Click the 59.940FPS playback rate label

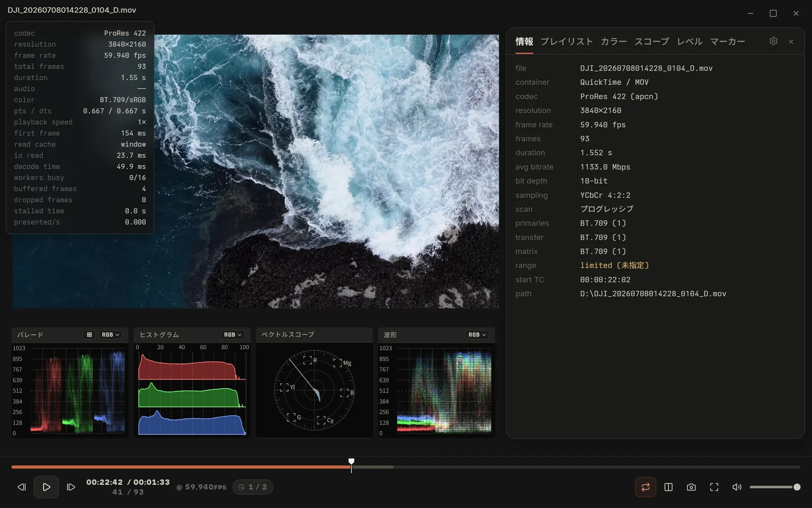(x=201, y=487)
